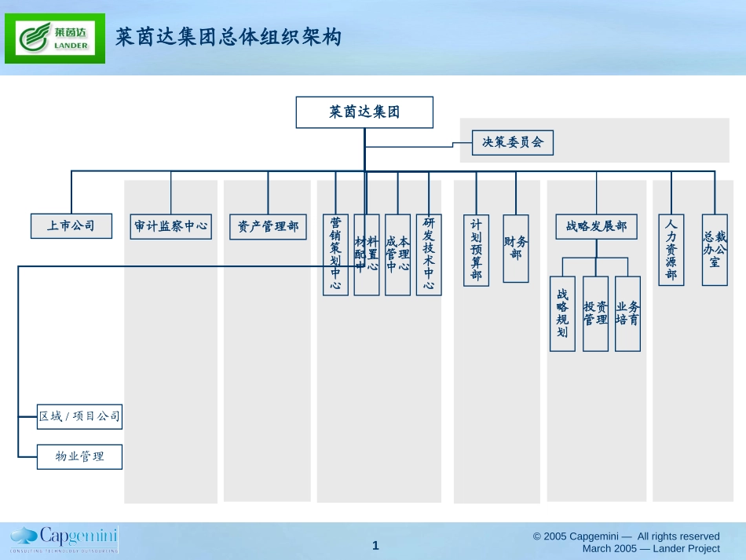Select the vertical 研发技术中心 box
This screenshot has width=746, height=560.
click(x=429, y=254)
